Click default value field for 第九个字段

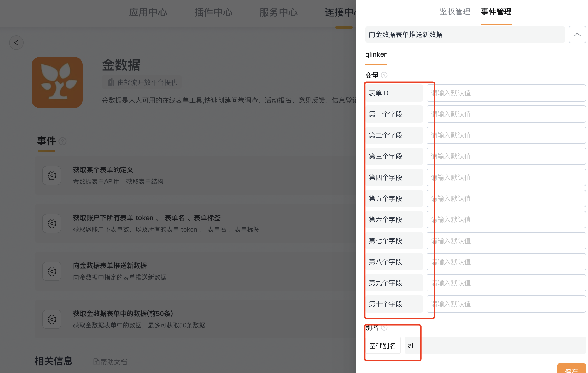(x=506, y=283)
